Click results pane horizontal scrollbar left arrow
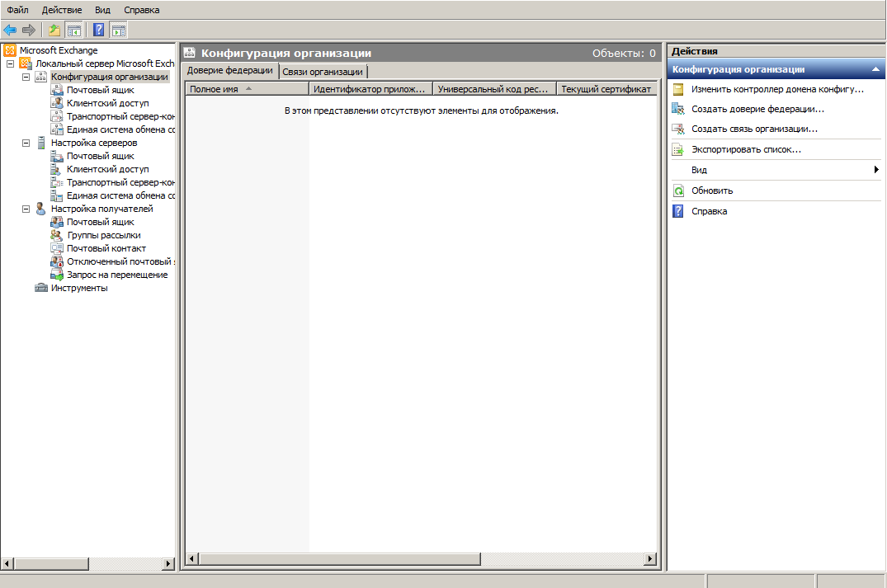The height and width of the screenshot is (588, 887). (191, 559)
